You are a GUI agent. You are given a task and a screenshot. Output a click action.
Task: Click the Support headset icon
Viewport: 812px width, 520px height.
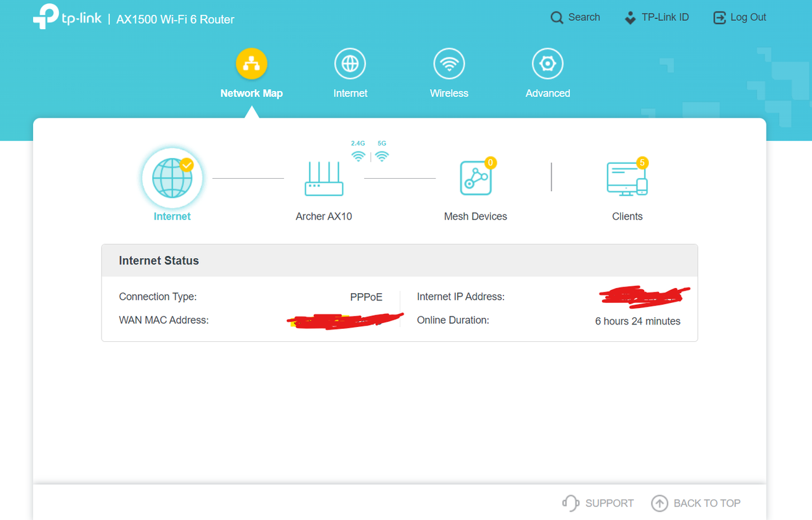point(570,502)
